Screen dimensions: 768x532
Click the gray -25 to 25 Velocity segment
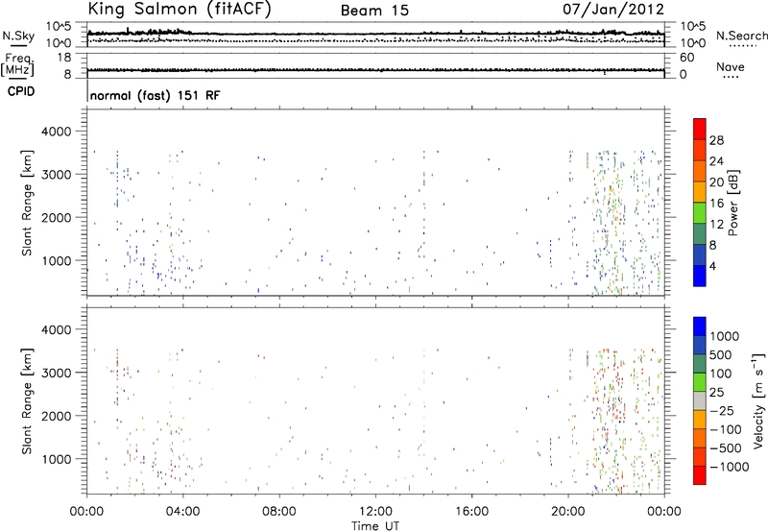tap(700, 400)
